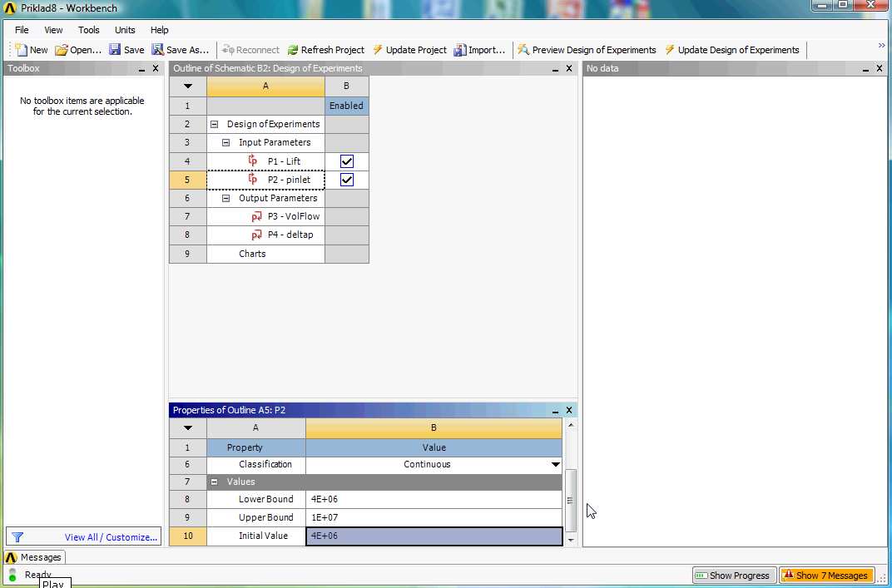Close the Toolbox panel
892x588 pixels.
click(x=156, y=68)
